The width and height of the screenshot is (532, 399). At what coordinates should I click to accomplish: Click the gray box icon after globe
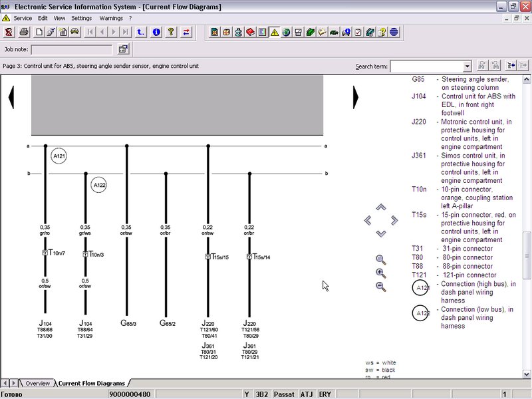[x=298, y=32]
